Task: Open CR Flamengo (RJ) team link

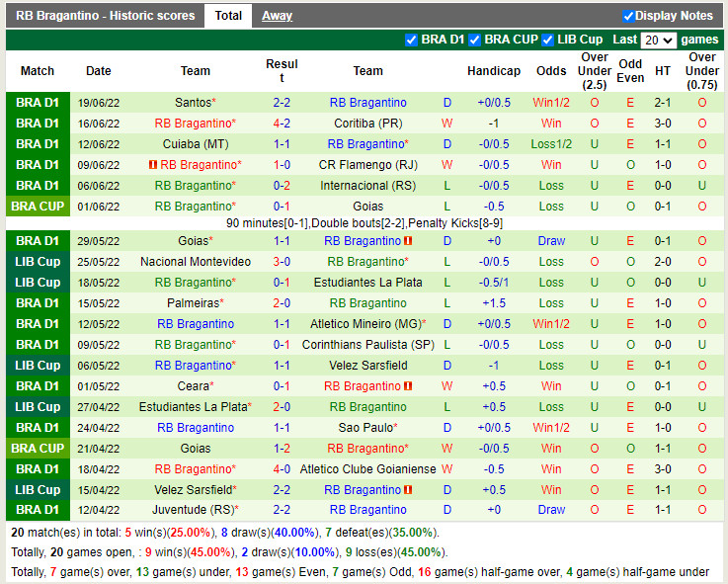Action: pos(368,164)
